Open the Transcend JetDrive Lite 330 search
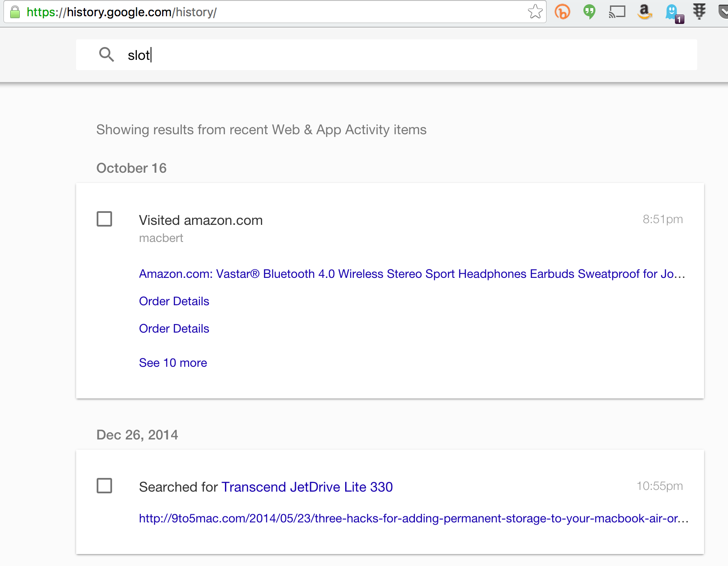 pyautogui.click(x=307, y=487)
